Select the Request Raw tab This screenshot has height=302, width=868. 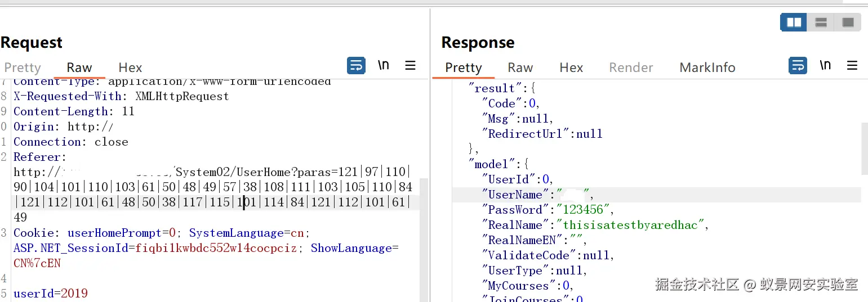[79, 67]
